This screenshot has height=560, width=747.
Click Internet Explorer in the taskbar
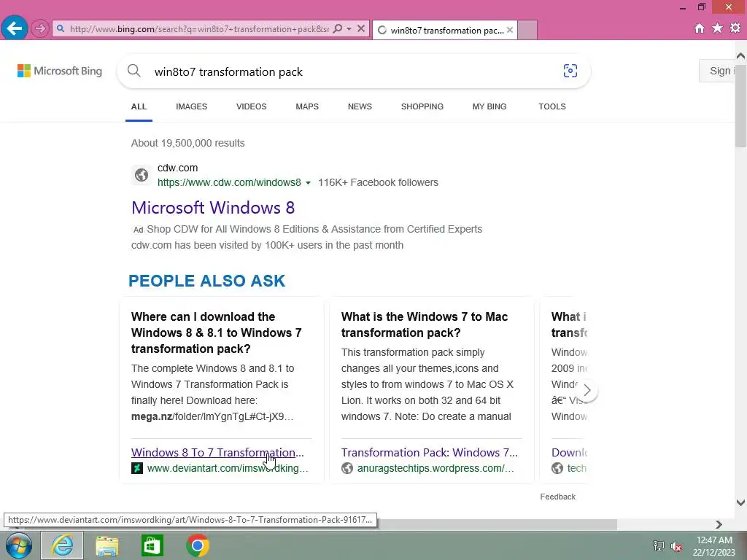pos(63,545)
